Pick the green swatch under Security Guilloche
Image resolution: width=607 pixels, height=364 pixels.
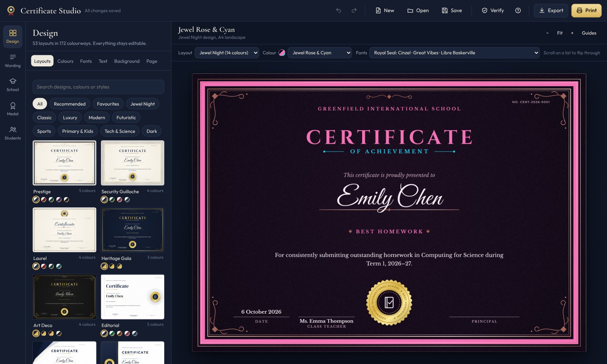(112, 199)
